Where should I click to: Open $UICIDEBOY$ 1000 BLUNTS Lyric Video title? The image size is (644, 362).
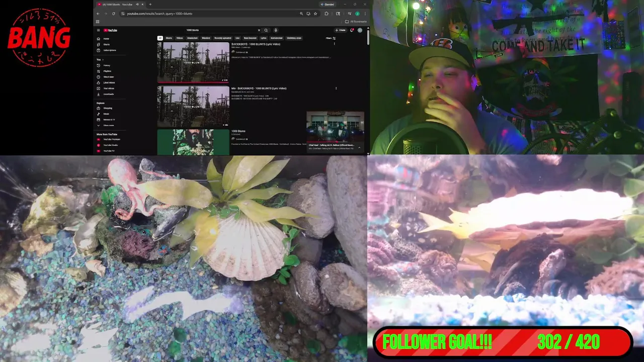(x=256, y=44)
